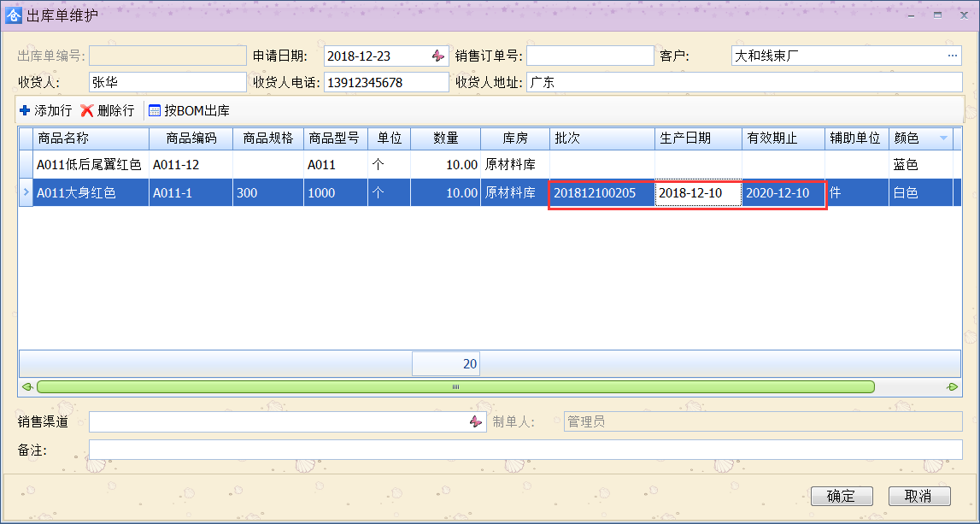This screenshot has height=524, width=980.
Task: Open the application date picker butterfly icon
Action: pyautogui.click(x=437, y=56)
